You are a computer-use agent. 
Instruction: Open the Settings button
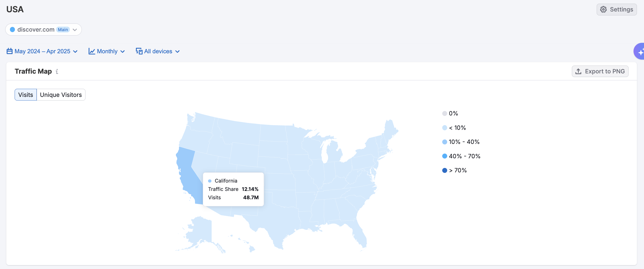pos(617,10)
